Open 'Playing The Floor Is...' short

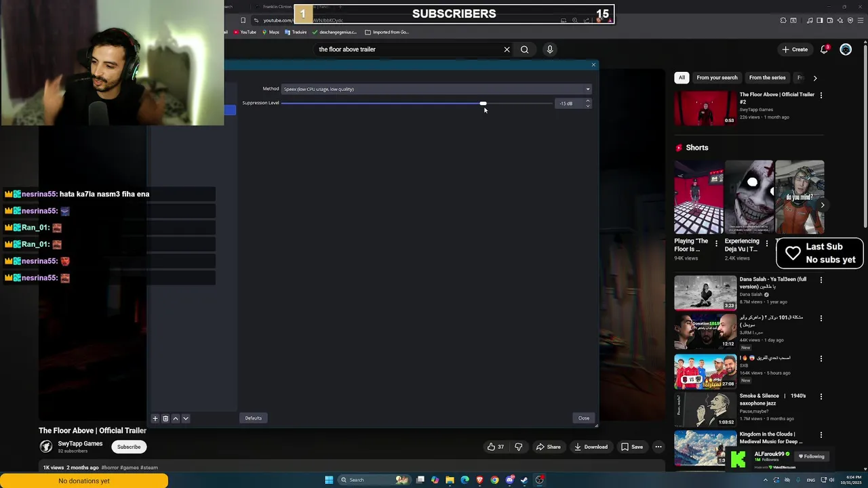pyautogui.click(x=698, y=197)
